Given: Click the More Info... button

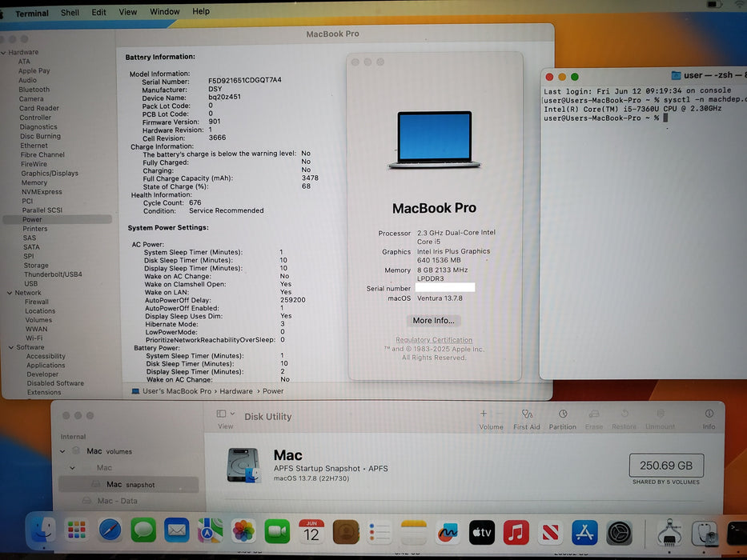Looking at the screenshot, I should (x=433, y=321).
